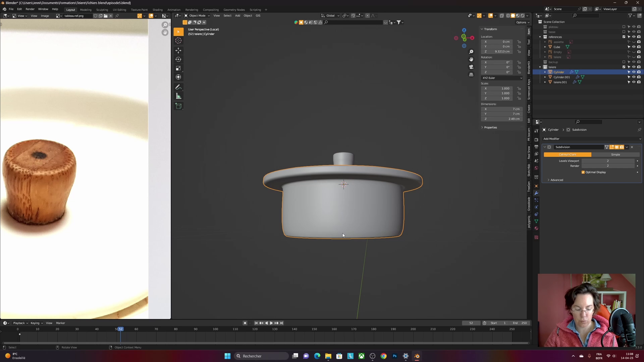Open the XYZ Euler rotation mode dropdown
The image size is (644, 362).
502,78
